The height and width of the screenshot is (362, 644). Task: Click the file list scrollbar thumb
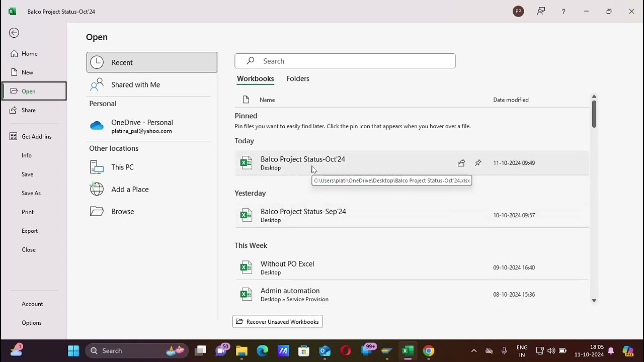(x=594, y=114)
